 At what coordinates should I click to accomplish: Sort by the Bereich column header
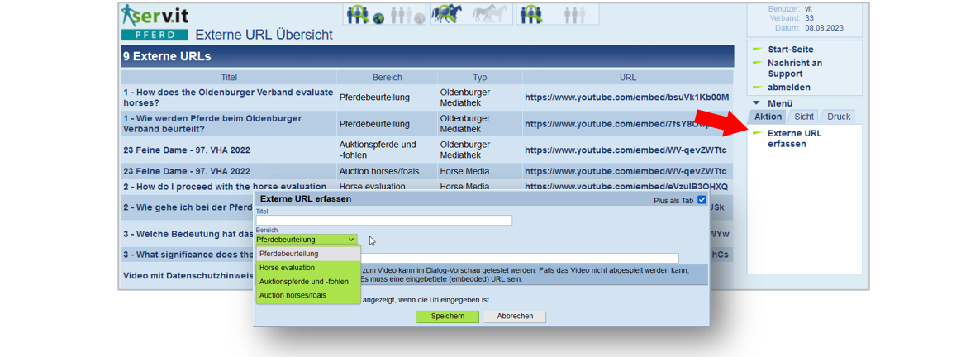click(x=387, y=78)
